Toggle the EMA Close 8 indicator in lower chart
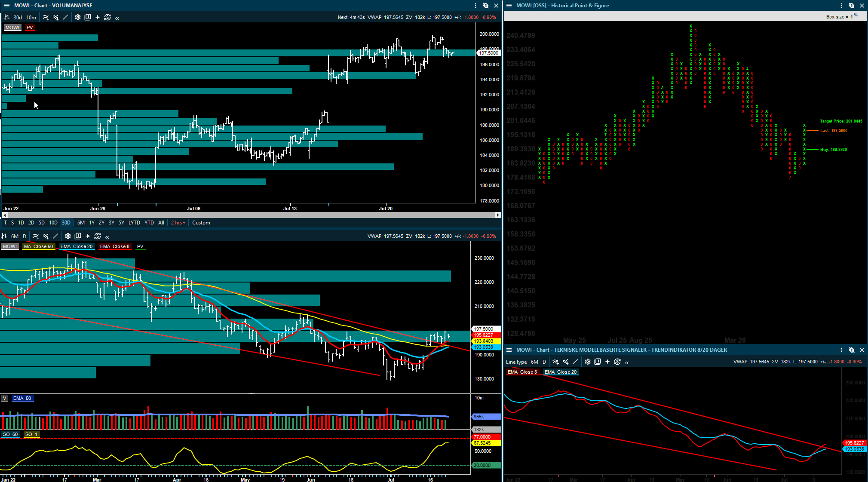The width and height of the screenshot is (868, 482). (114, 246)
